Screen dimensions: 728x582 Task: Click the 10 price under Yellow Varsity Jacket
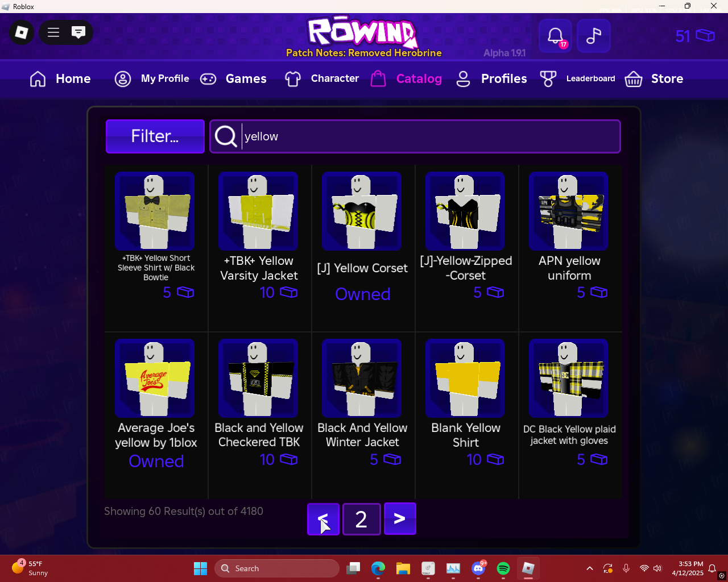pyautogui.click(x=279, y=293)
